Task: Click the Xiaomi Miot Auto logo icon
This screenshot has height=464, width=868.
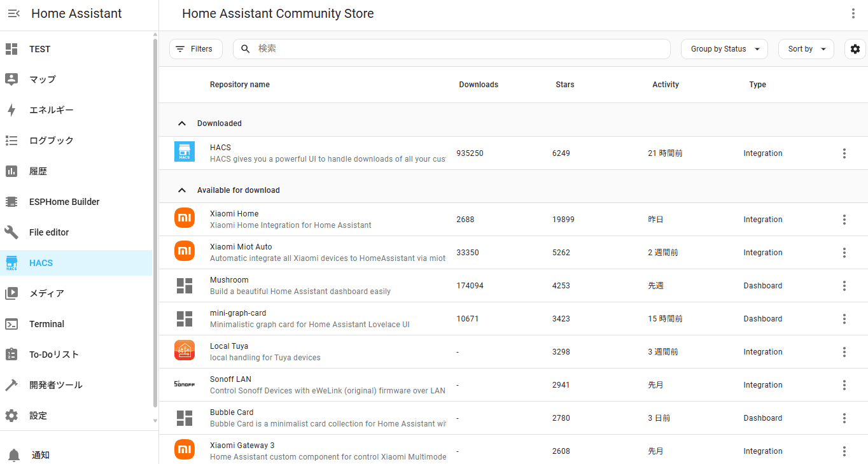Action: point(185,251)
